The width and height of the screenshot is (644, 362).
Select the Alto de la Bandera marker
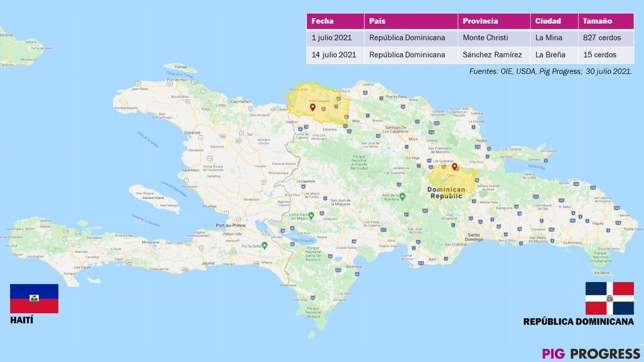(401, 195)
